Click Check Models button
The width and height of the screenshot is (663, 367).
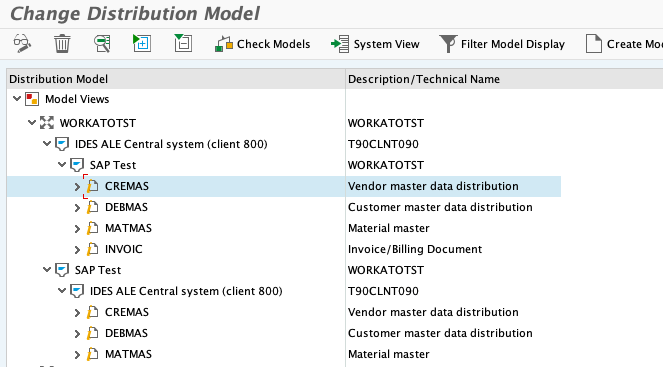pos(263,44)
